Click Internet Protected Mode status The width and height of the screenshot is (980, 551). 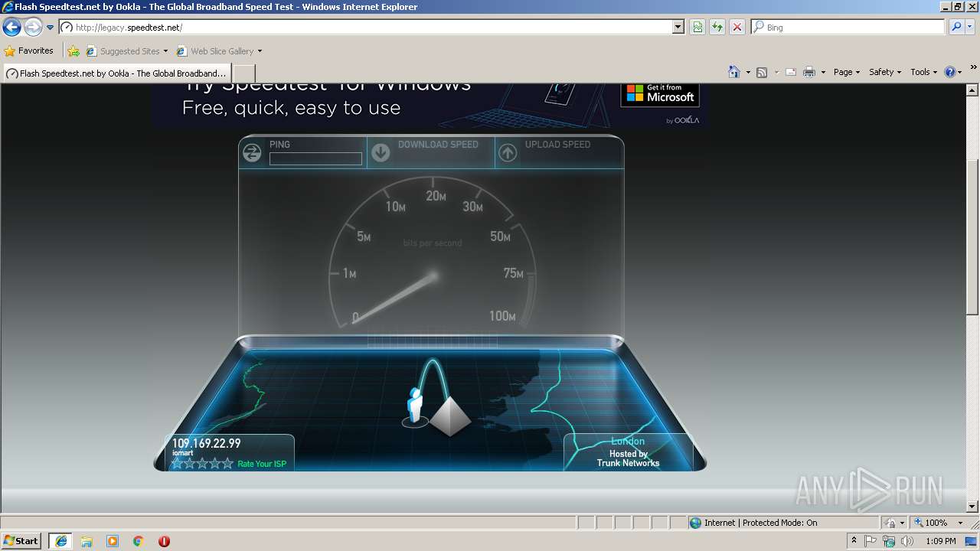click(753, 523)
